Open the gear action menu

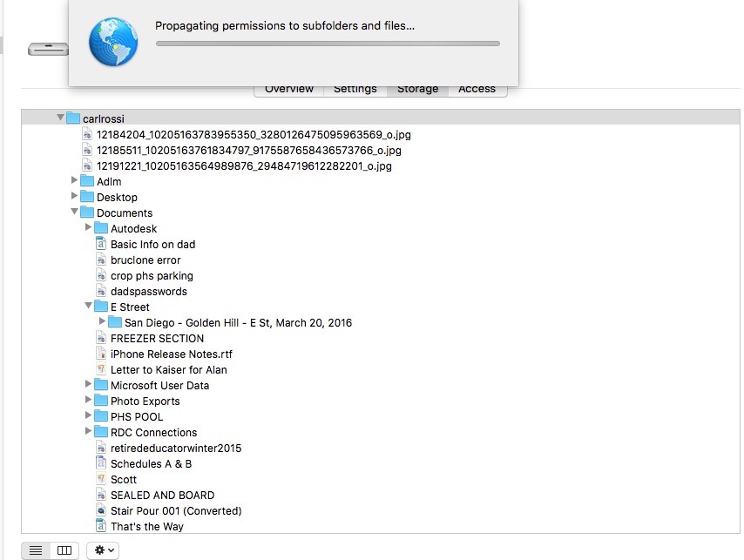coord(103,550)
